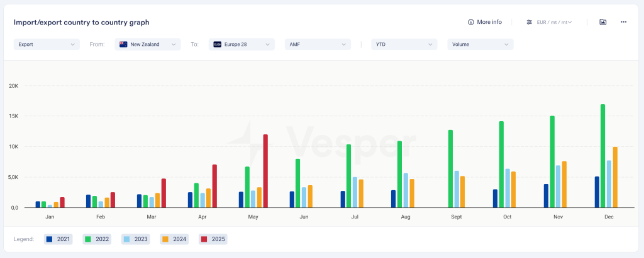Click the Legend: label
644x258 pixels.
23,239
